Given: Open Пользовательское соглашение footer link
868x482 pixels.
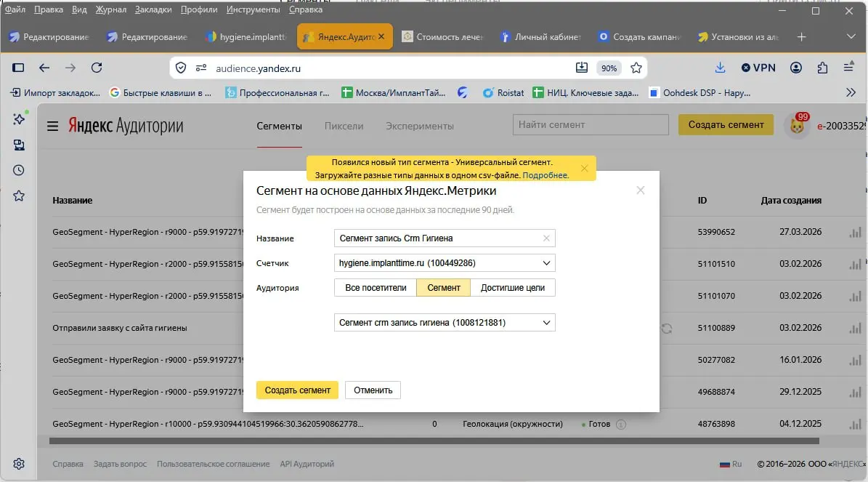Looking at the screenshot, I should click(x=213, y=464).
